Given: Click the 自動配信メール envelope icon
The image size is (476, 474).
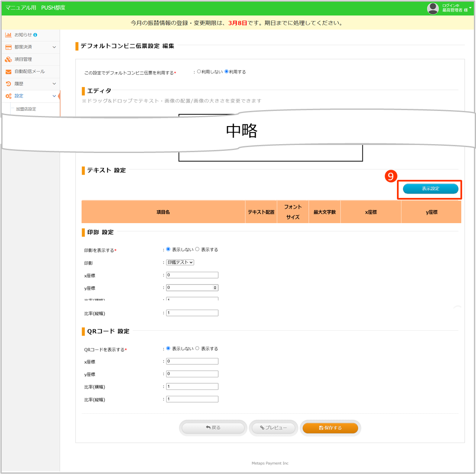Looking at the screenshot, I should (x=8, y=71).
